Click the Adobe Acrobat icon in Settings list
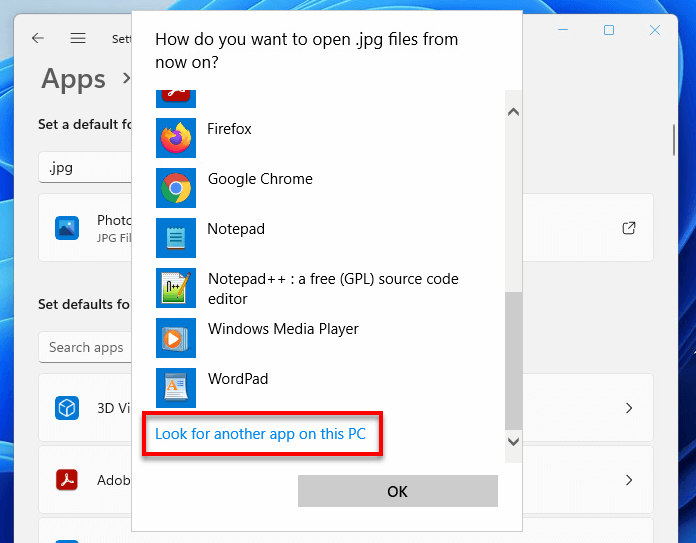Image resolution: width=696 pixels, height=543 pixels. 67,480
